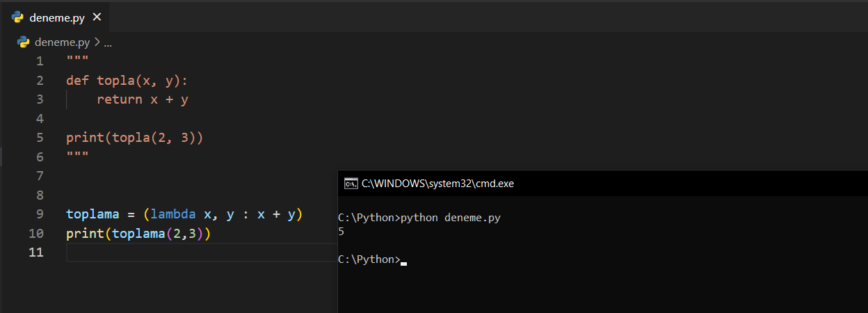
Task: Place cursor on return x + y
Action: [x=143, y=99]
